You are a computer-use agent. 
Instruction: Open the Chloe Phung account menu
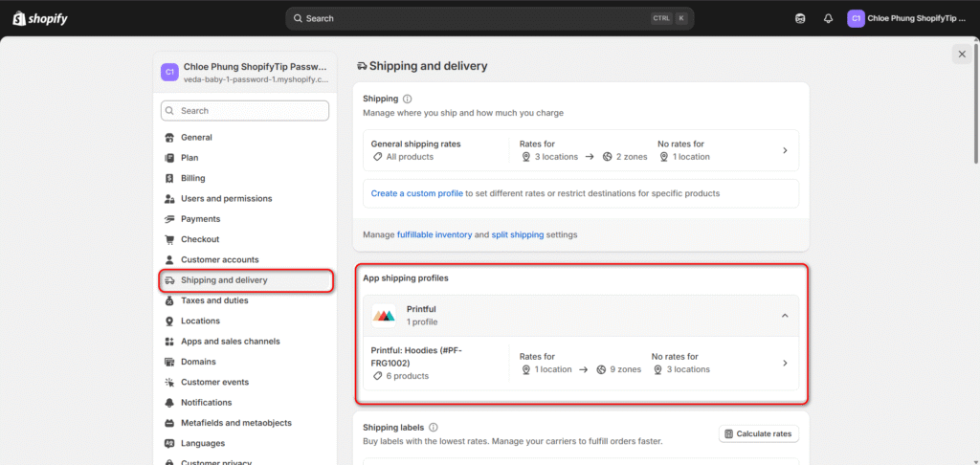tap(907, 18)
